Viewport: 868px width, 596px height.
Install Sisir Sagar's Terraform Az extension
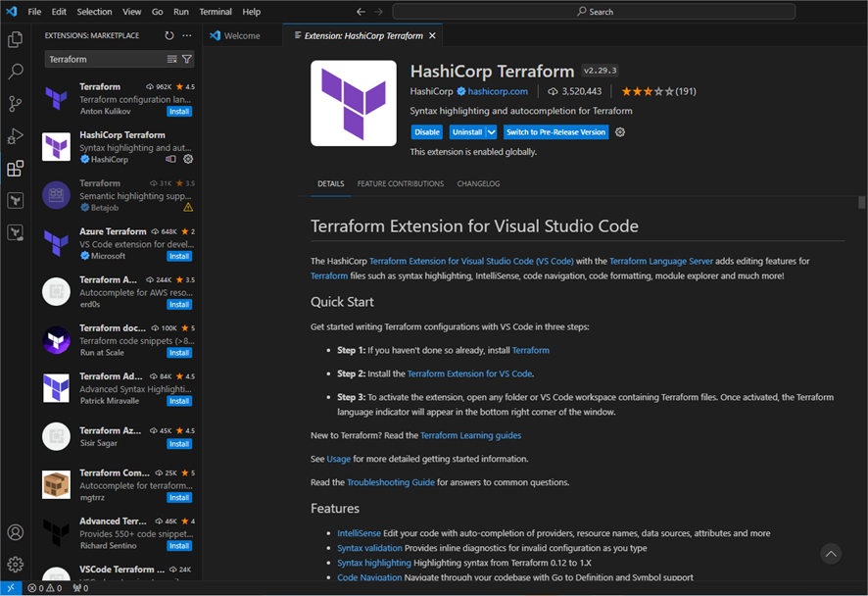click(x=179, y=444)
